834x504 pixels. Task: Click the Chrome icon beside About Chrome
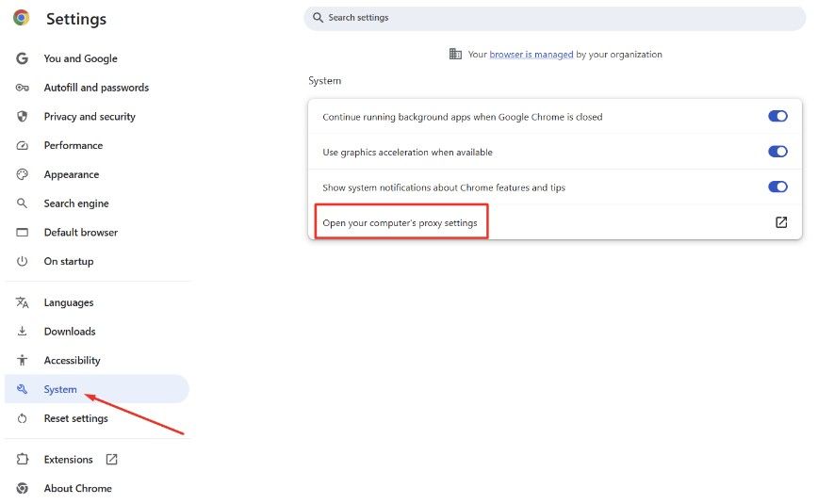tap(22, 488)
